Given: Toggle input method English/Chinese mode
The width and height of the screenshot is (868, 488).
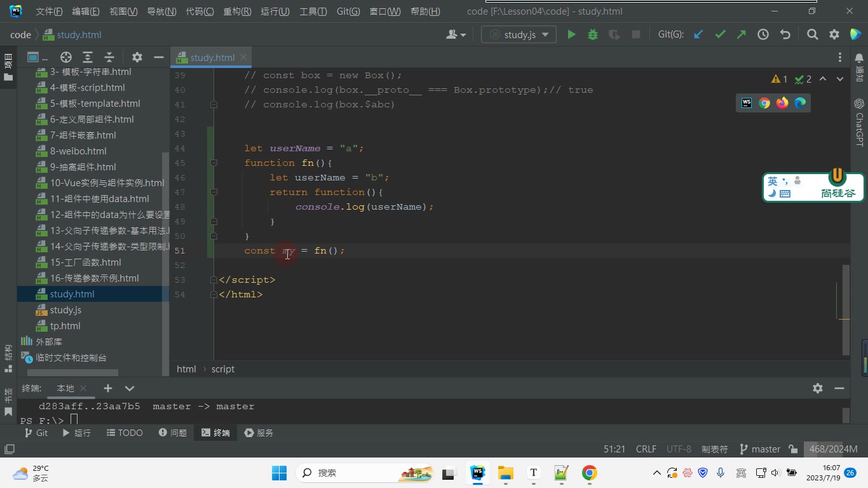Looking at the screenshot, I should pos(773,181).
